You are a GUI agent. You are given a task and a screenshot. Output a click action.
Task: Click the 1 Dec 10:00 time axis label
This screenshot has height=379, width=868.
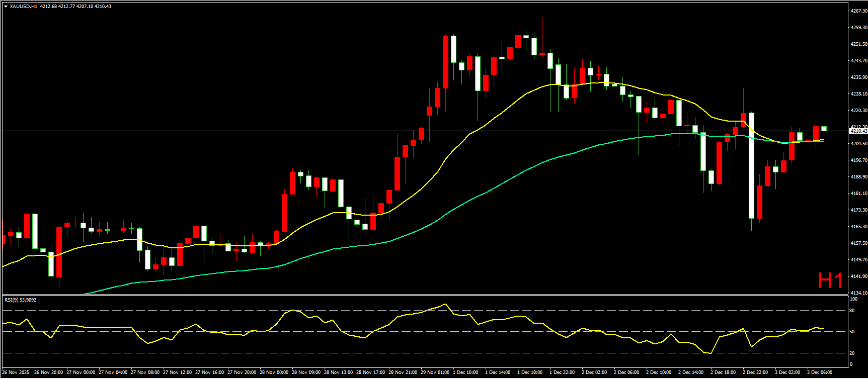465,372
